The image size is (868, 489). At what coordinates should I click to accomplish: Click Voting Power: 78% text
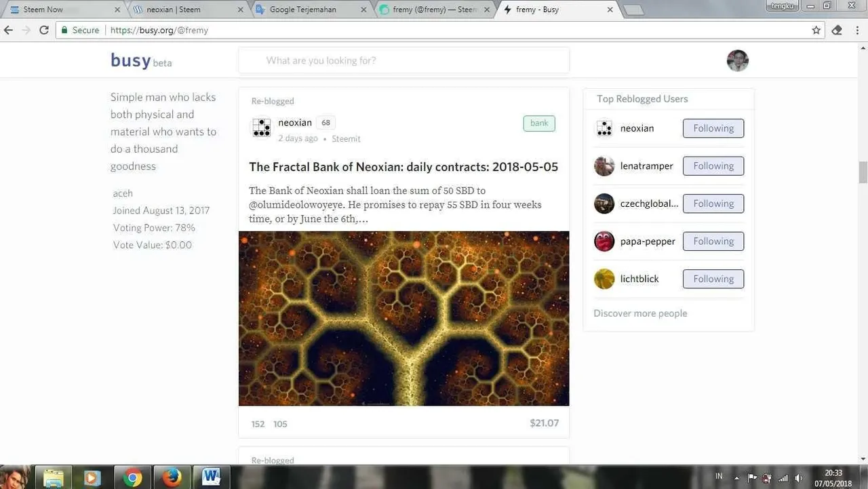pyautogui.click(x=154, y=228)
